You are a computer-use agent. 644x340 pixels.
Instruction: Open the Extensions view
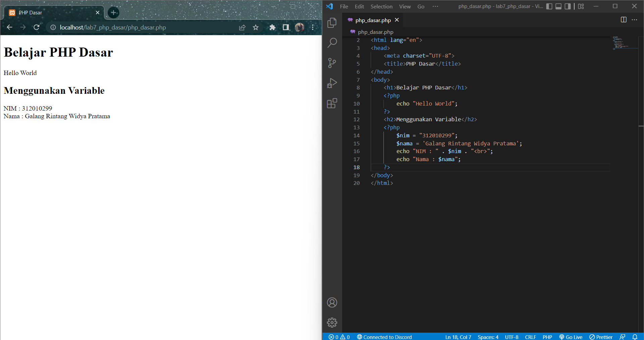pos(332,103)
